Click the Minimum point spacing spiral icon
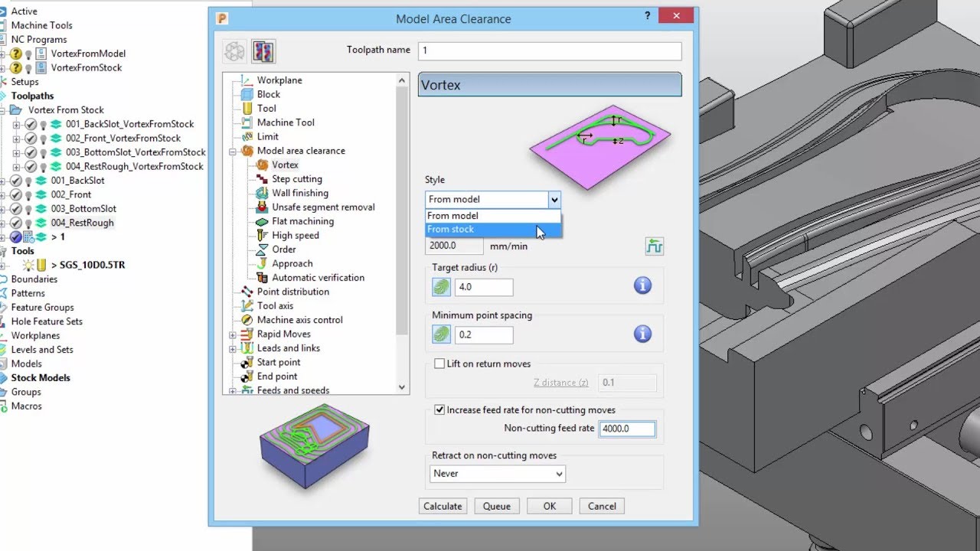 (x=442, y=334)
